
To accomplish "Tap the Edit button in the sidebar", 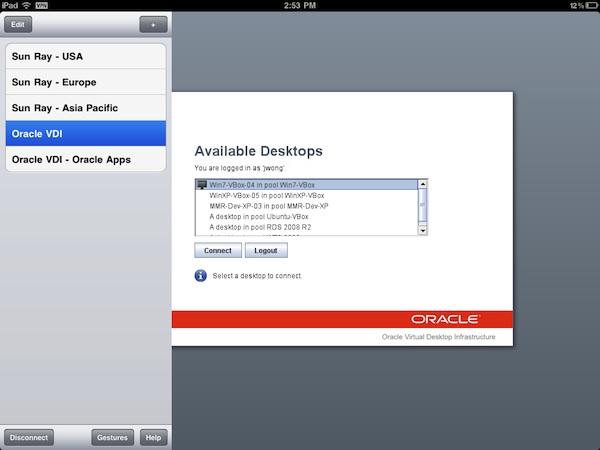I will coord(18,25).
